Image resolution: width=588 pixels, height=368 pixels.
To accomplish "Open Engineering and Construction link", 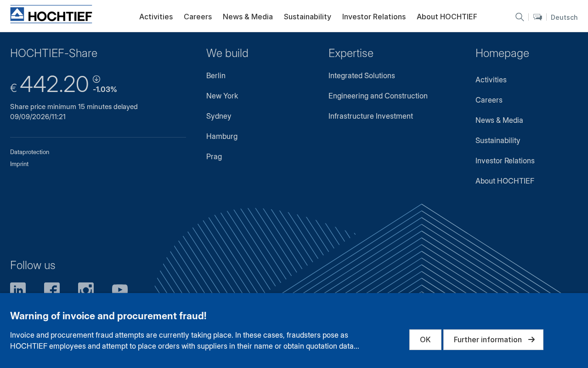I will 378,96.
